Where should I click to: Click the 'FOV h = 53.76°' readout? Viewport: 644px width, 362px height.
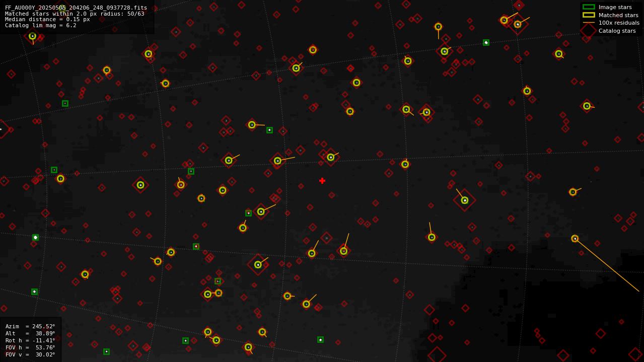pos(30,347)
